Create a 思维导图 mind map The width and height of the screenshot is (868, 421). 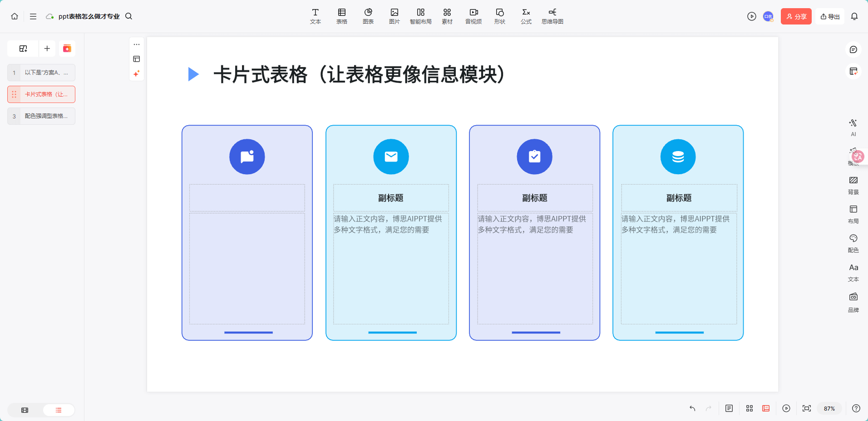click(552, 16)
